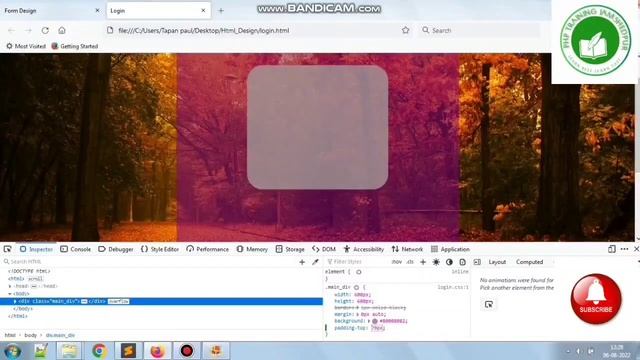Screen dimensions: 640x360
Task: Click the Filter Styles field
Action: click(356, 262)
